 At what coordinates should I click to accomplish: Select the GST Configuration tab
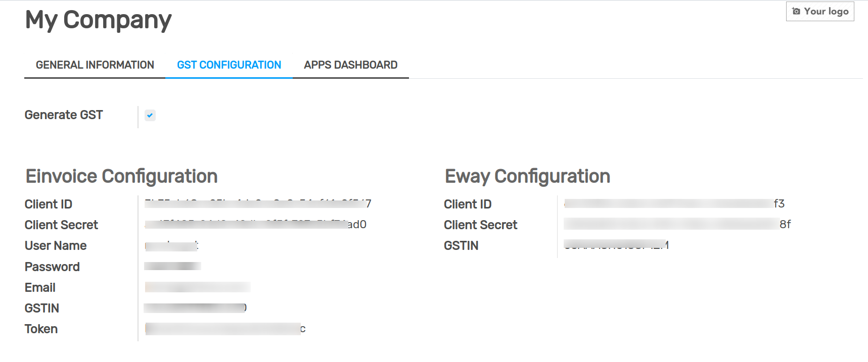(x=229, y=65)
